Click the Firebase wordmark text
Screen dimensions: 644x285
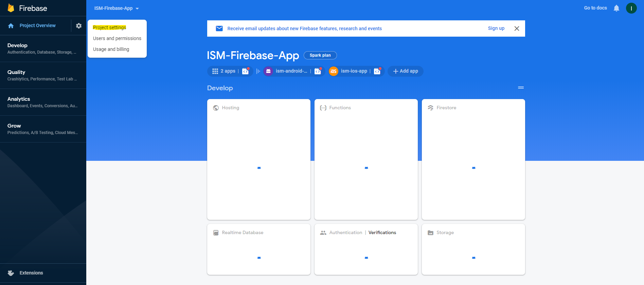[x=33, y=8]
